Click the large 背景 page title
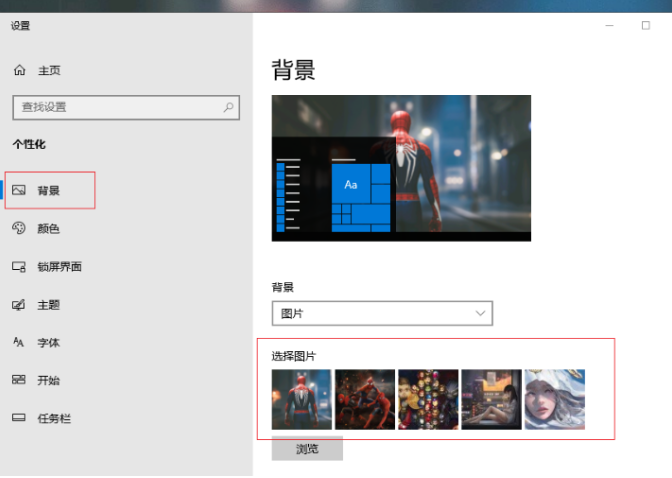This screenshot has width=672, height=478. click(x=294, y=70)
